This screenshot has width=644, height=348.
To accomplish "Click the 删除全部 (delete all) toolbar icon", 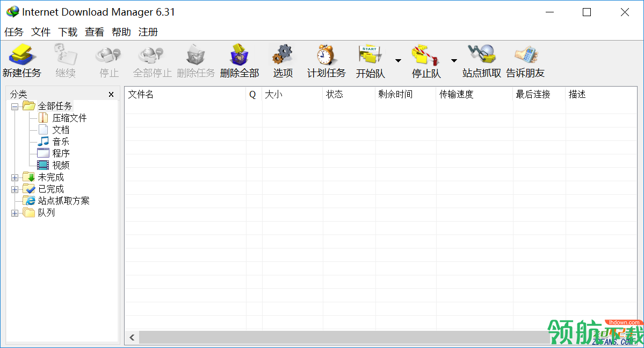I will coord(240,55).
